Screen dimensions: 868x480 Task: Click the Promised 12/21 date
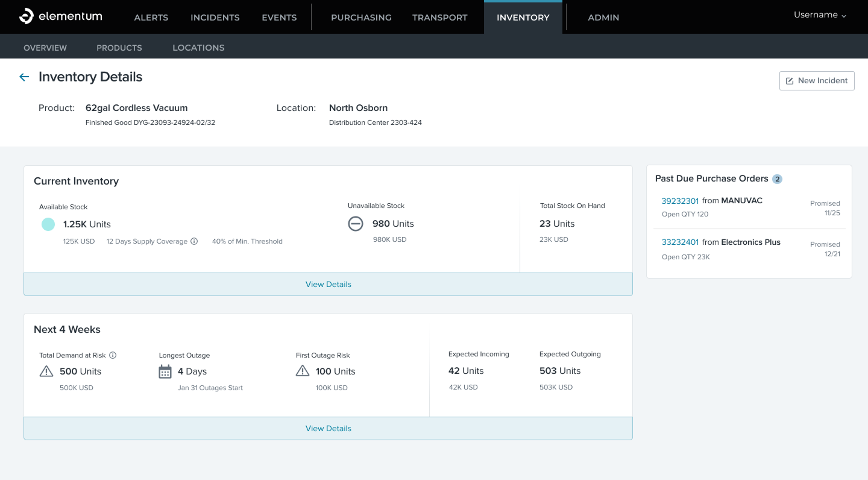click(825, 249)
